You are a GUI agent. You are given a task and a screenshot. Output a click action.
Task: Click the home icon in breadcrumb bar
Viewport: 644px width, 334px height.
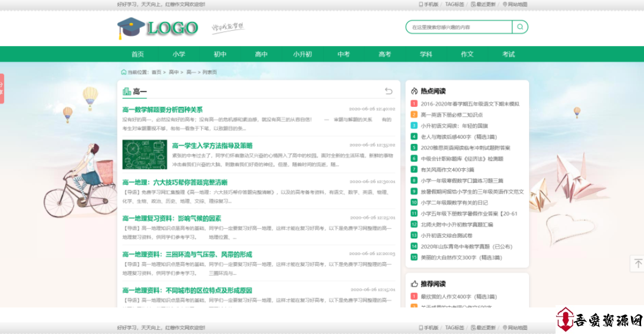point(123,72)
